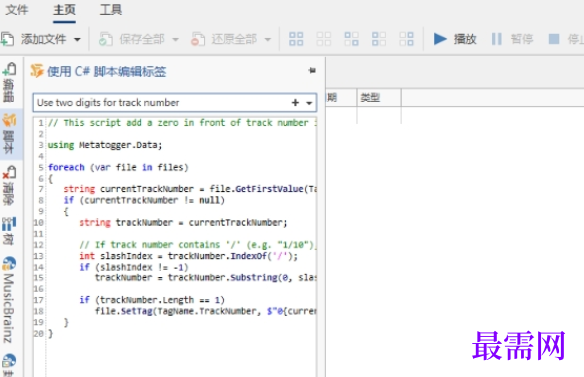Click the comment on line 1

coord(182,123)
